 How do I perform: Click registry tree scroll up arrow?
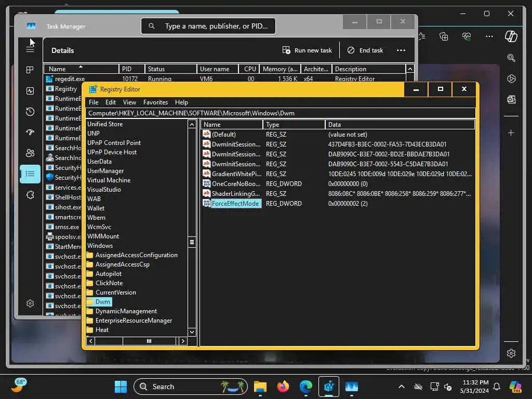click(x=192, y=124)
